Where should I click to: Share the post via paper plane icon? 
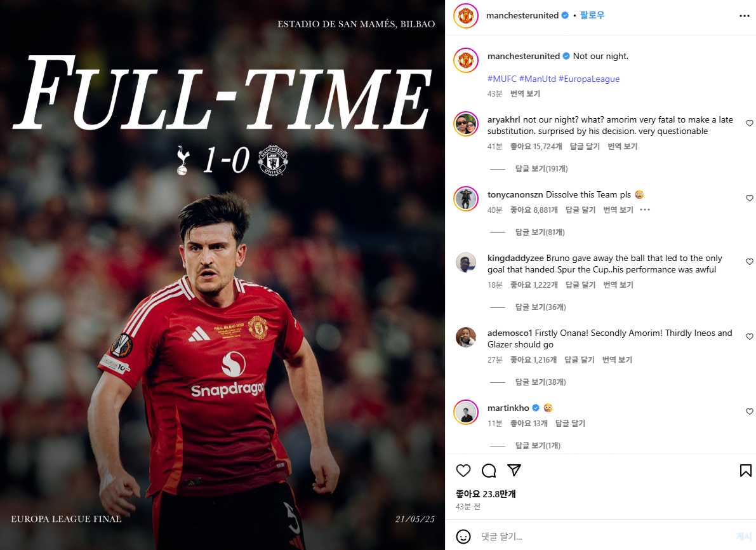click(514, 470)
